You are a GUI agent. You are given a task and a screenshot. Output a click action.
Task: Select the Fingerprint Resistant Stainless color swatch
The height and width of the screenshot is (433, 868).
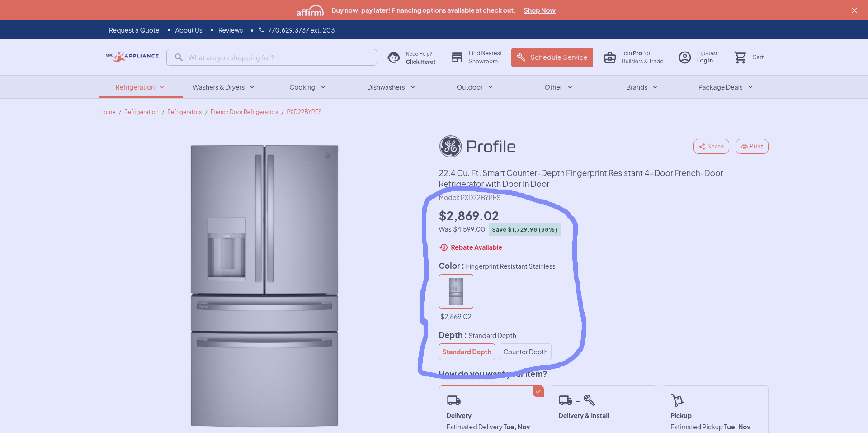point(456,291)
